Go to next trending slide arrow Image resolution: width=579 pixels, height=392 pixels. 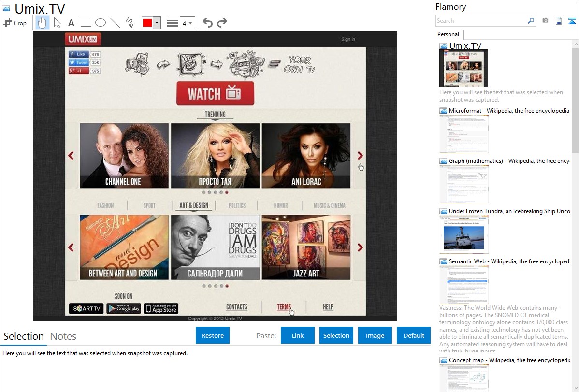pos(360,156)
